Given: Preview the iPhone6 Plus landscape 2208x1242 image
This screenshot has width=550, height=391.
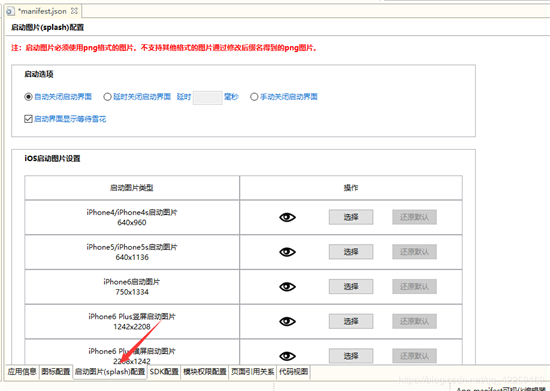Looking at the screenshot, I should (287, 356).
